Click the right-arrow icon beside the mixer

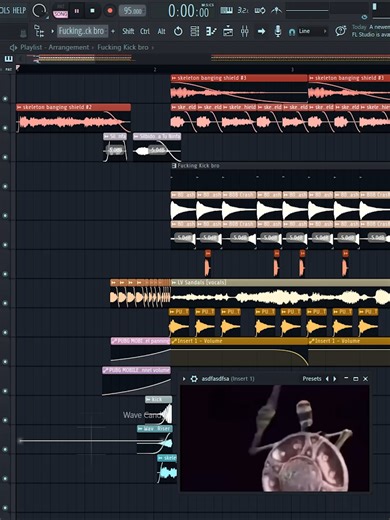pos(261,31)
